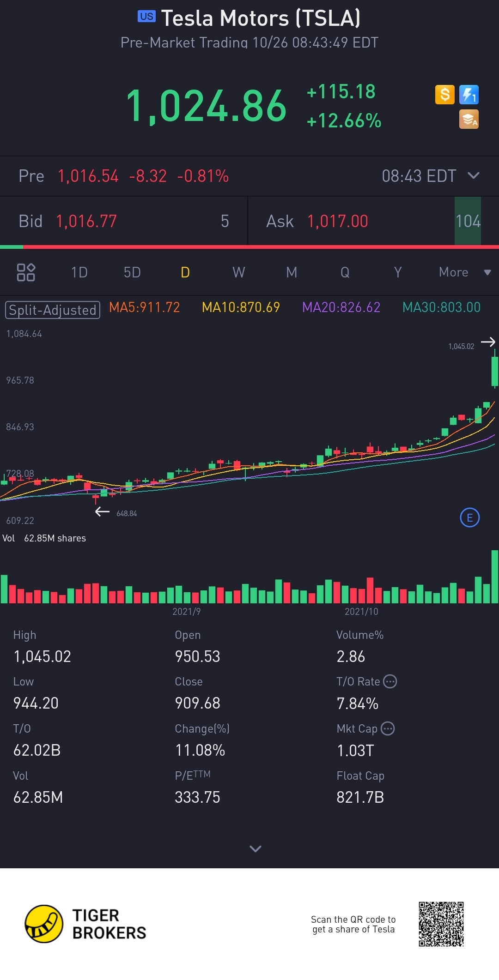This screenshot has width=499, height=980.
Task: Tap the ask size 104
Action: coord(468,221)
